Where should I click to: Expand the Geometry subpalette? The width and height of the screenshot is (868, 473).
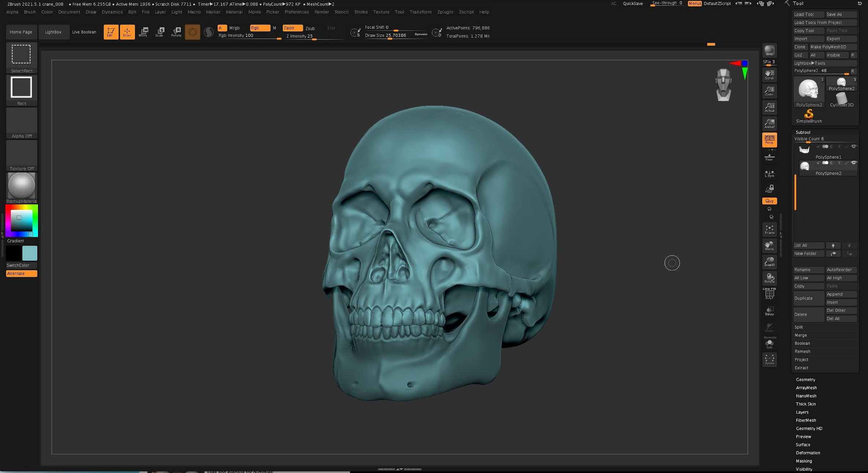coord(805,380)
